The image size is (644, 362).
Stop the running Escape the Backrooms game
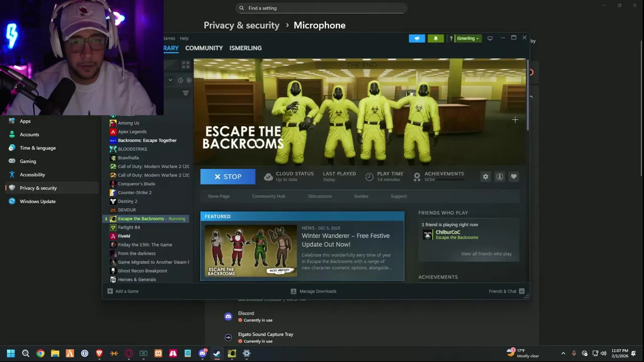coord(228,176)
